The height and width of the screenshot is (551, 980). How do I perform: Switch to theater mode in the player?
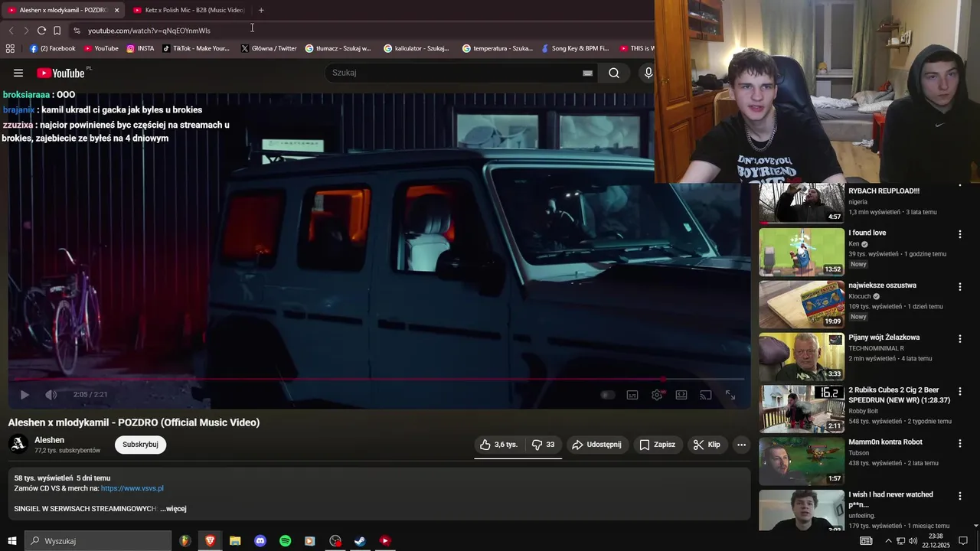(x=681, y=395)
